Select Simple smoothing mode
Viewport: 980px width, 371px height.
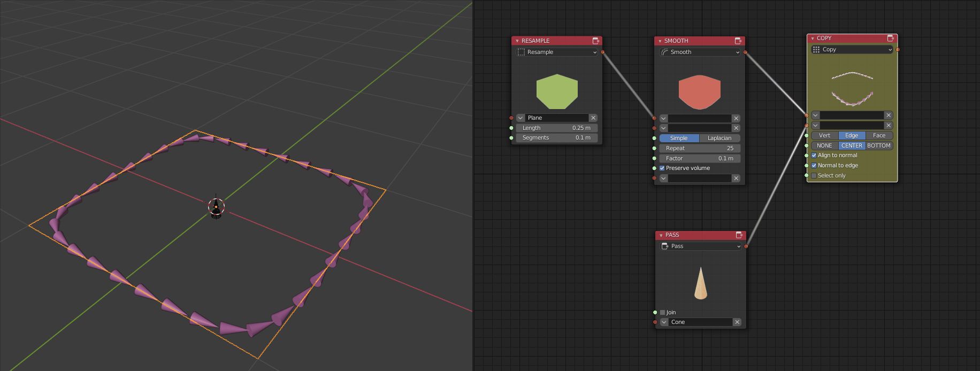click(679, 138)
